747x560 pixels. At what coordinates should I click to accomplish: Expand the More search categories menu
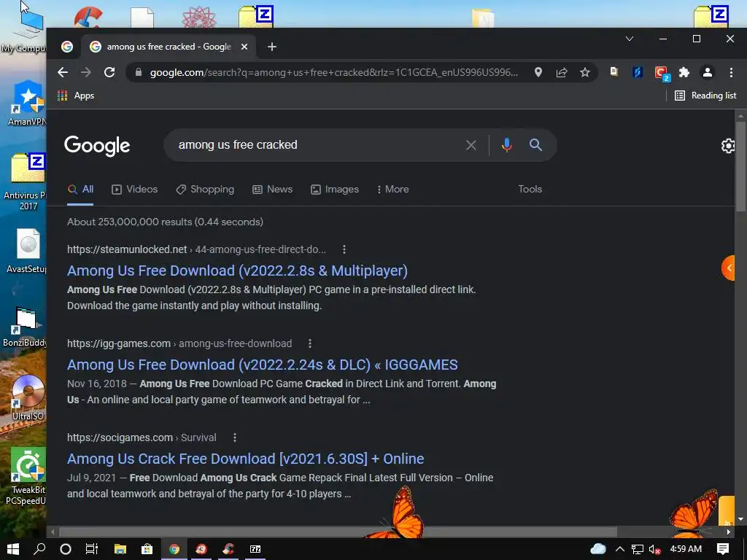392,190
